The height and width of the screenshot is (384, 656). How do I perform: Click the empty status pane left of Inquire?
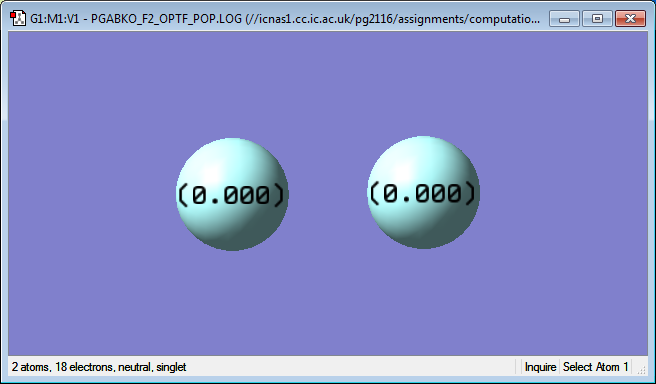(x=518, y=367)
